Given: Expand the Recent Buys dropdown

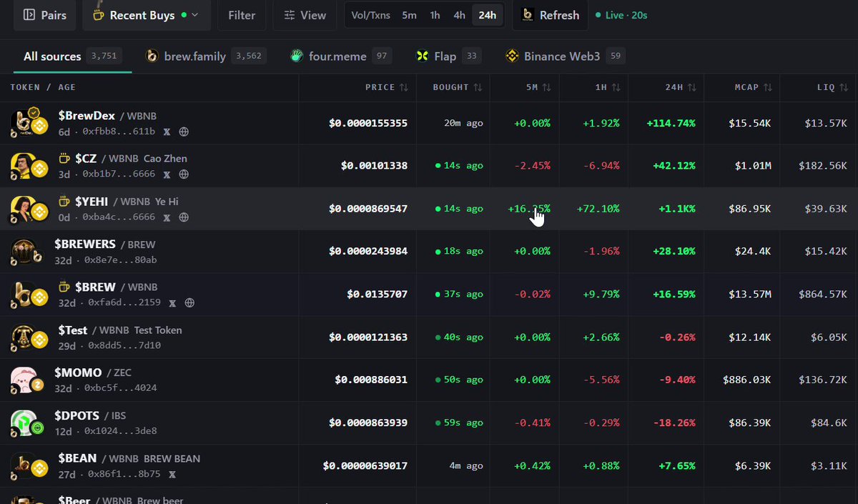Looking at the screenshot, I should 147,15.
